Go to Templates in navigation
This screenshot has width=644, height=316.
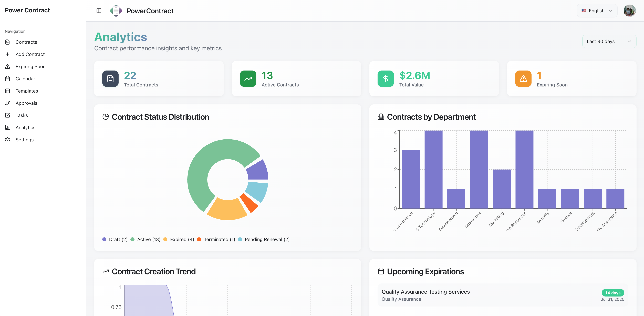(27, 91)
